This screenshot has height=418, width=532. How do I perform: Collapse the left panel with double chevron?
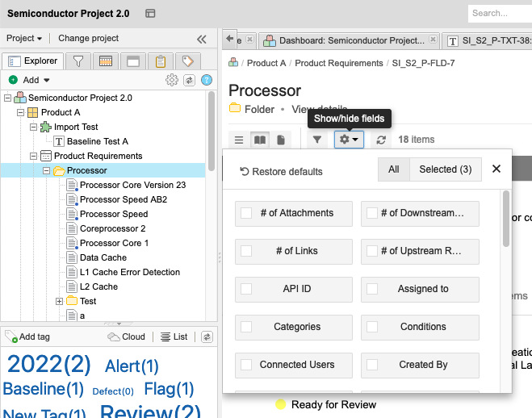[x=202, y=40]
